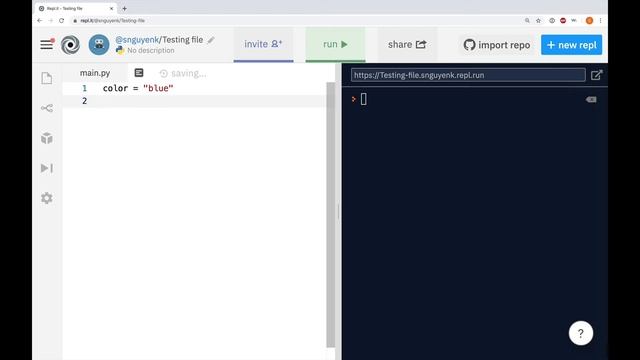The height and width of the screenshot is (360, 640).
Task: Open Chrome three-dot menu
Action: click(x=600, y=20)
